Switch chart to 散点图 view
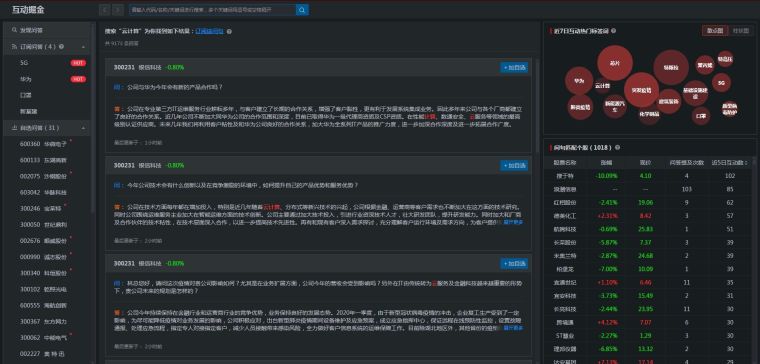Image resolution: width=760 pixels, height=364 pixels. pyautogui.click(x=715, y=31)
